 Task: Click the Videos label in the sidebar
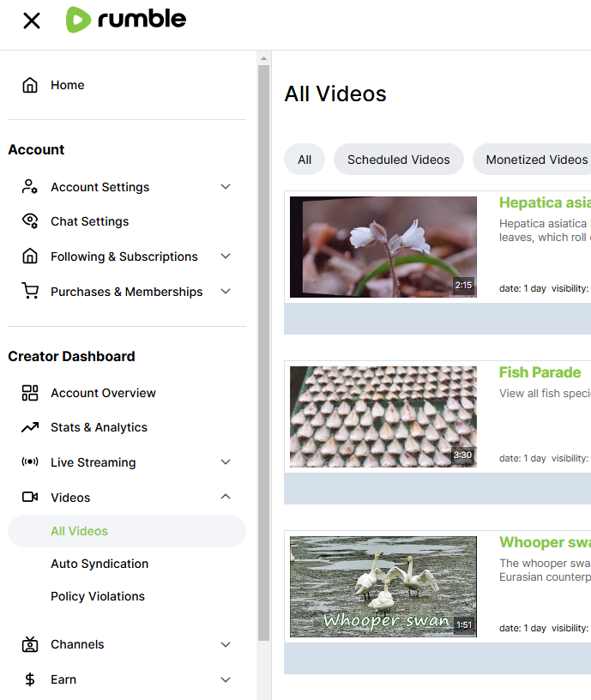(70, 498)
